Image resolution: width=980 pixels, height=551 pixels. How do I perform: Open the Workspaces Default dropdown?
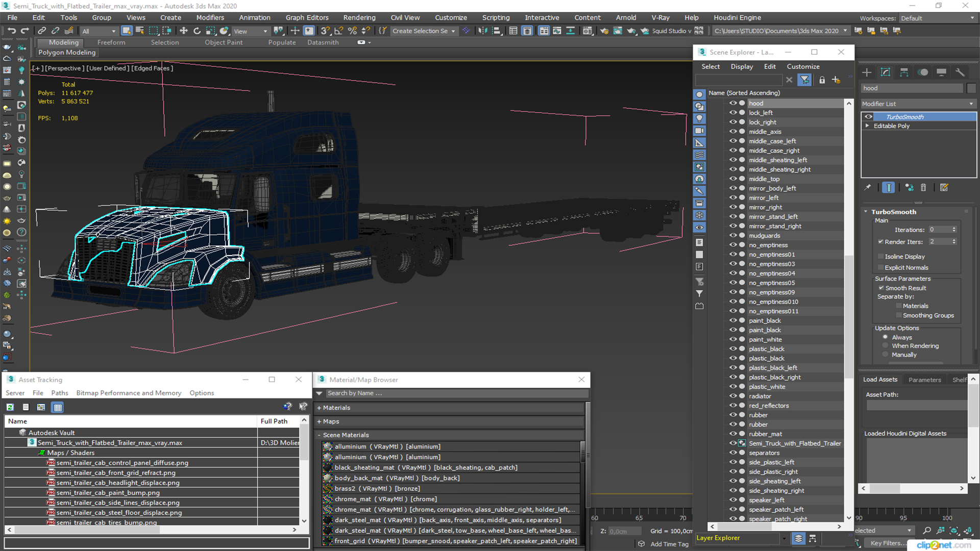click(938, 18)
